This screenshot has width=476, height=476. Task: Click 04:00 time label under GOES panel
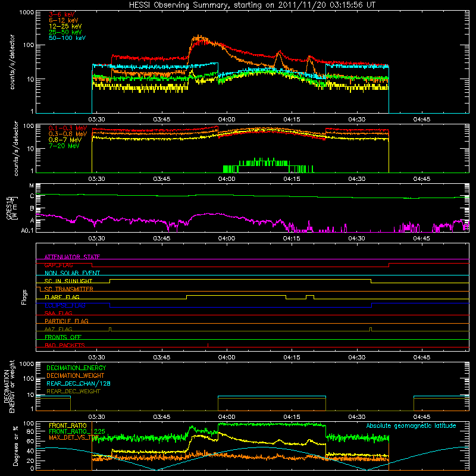click(227, 239)
